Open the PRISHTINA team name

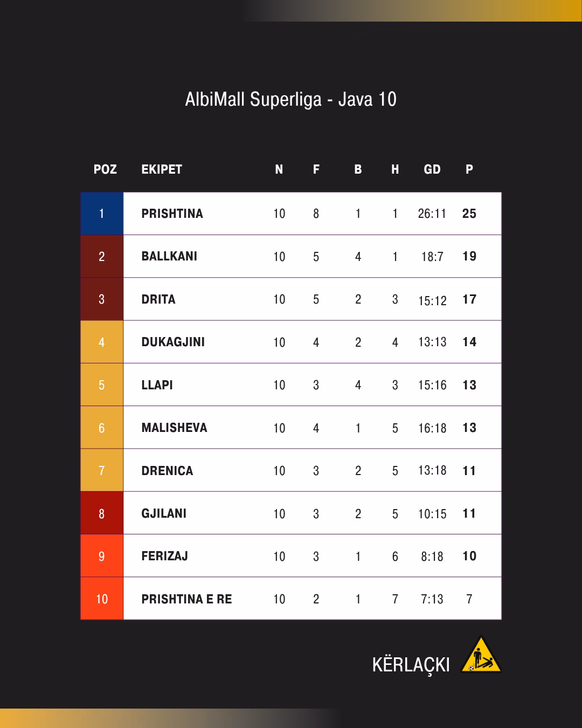click(172, 214)
